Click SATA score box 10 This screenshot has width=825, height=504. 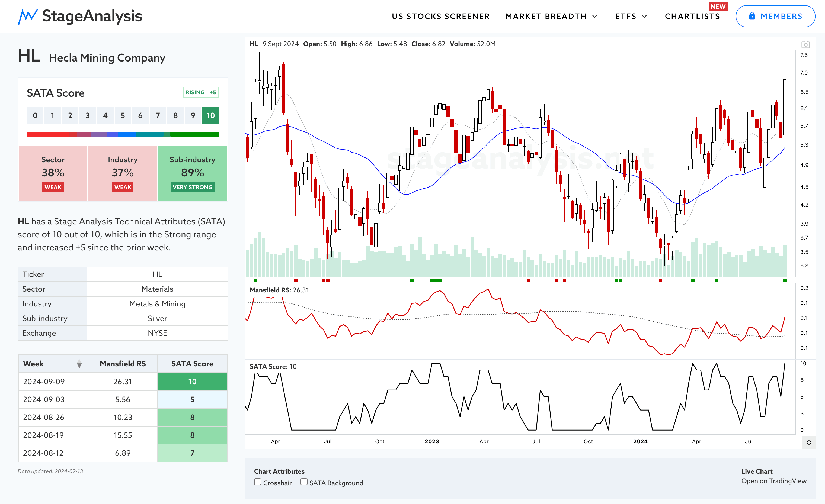tap(210, 115)
